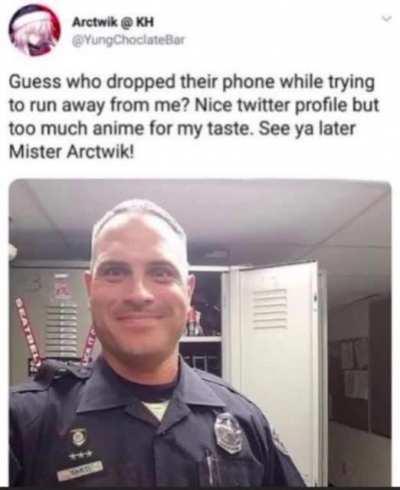
Task: Click the words Mister Arctwik! in tweet
Action: coord(73,152)
